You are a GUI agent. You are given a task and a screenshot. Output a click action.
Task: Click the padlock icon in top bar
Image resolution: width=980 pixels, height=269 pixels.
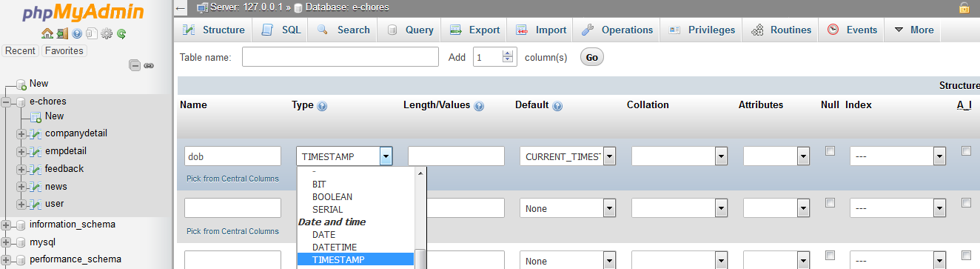[x=964, y=7]
